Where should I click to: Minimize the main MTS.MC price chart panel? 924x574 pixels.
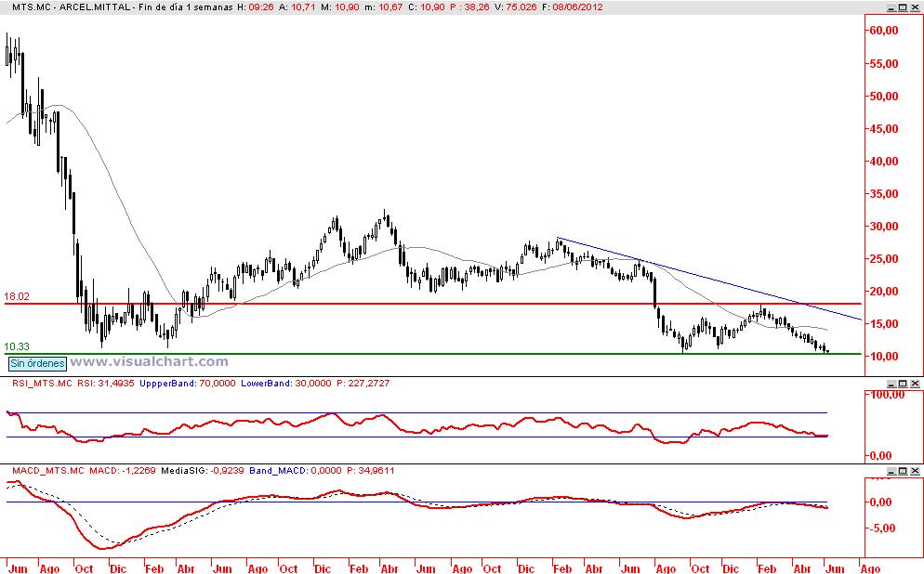[891, 7]
